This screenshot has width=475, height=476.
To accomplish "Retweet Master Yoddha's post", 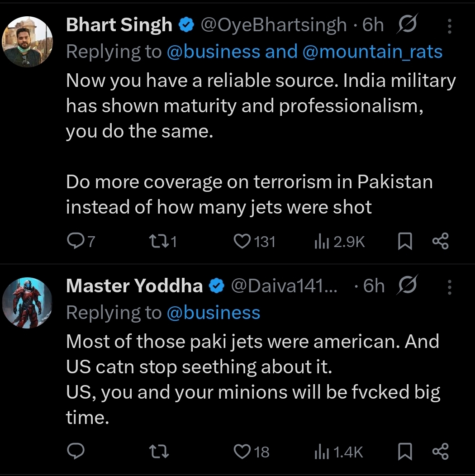I will pyautogui.click(x=159, y=451).
